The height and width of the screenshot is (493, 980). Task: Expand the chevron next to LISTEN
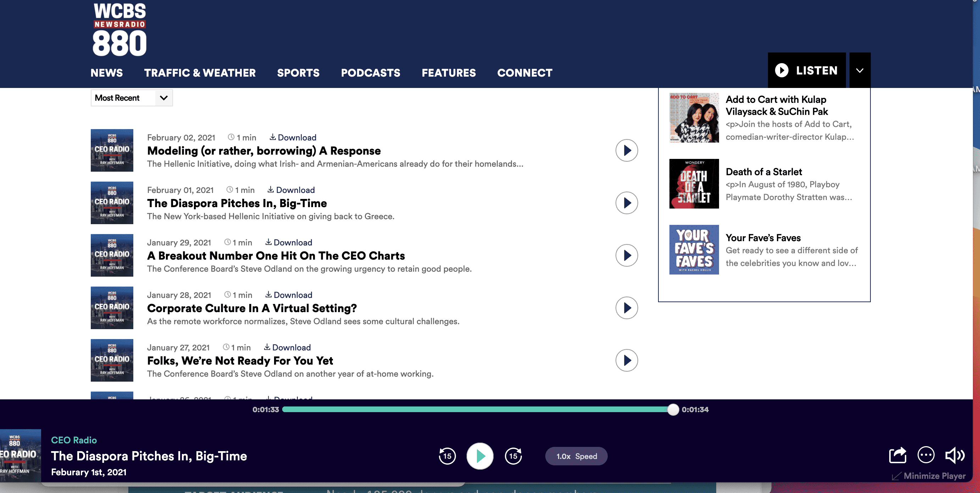(859, 71)
